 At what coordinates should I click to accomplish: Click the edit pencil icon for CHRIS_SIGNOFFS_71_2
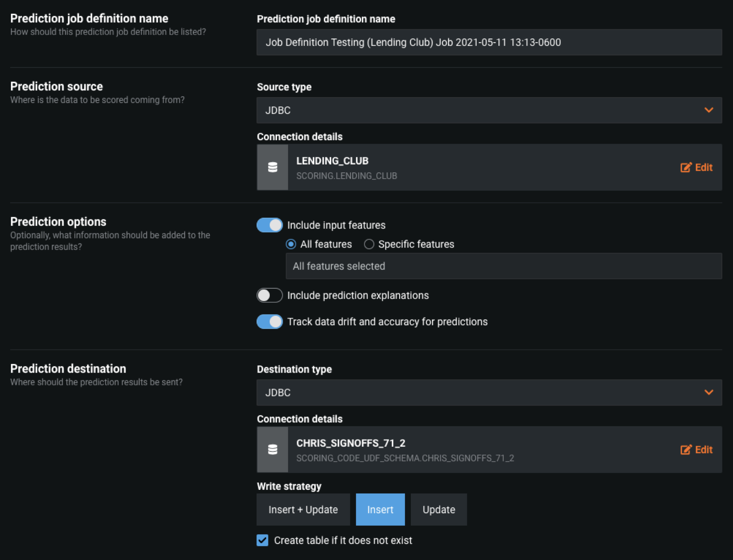[686, 450]
